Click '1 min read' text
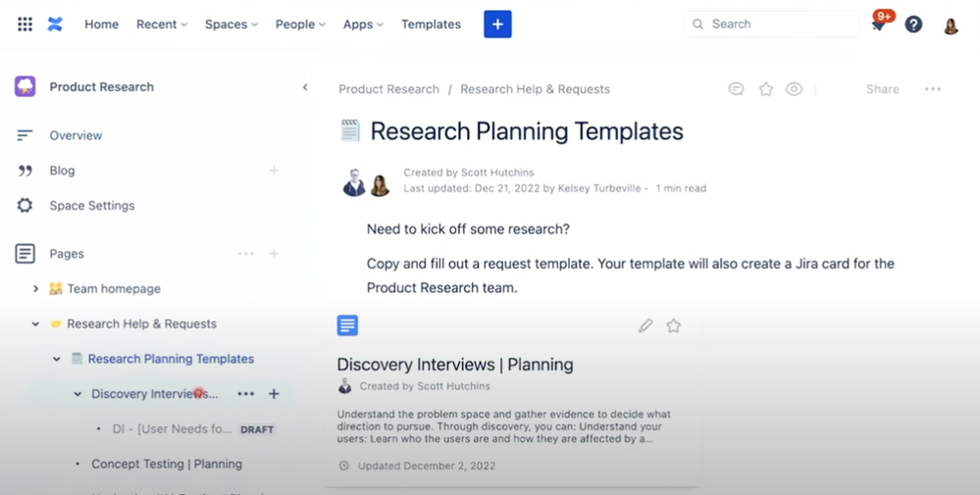980x495 pixels. 681,188
